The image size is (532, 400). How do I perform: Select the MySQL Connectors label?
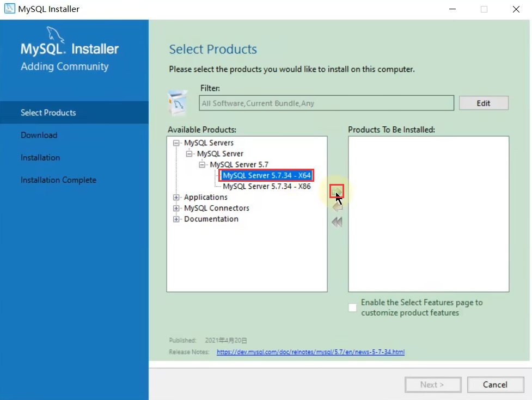[217, 208]
